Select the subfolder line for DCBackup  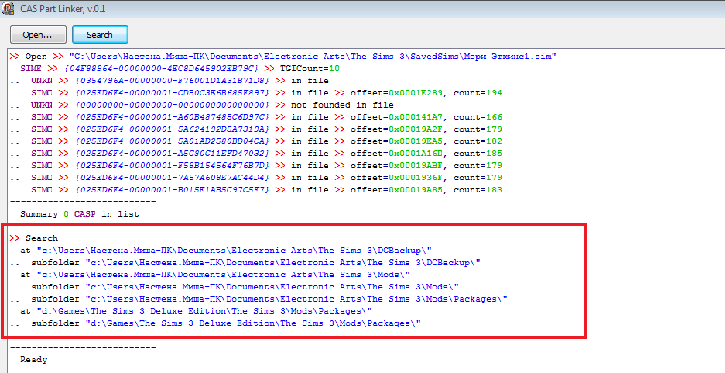pos(246,262)
